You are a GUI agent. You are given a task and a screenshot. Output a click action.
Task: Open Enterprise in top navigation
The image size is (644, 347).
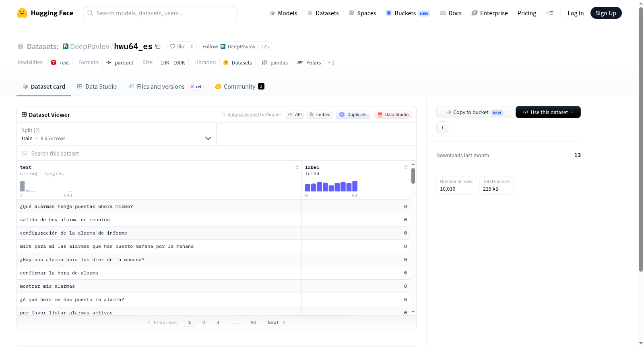489,13
